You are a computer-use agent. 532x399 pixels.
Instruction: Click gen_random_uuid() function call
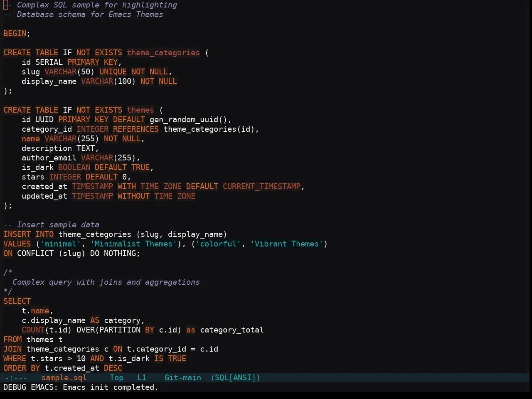189,120
